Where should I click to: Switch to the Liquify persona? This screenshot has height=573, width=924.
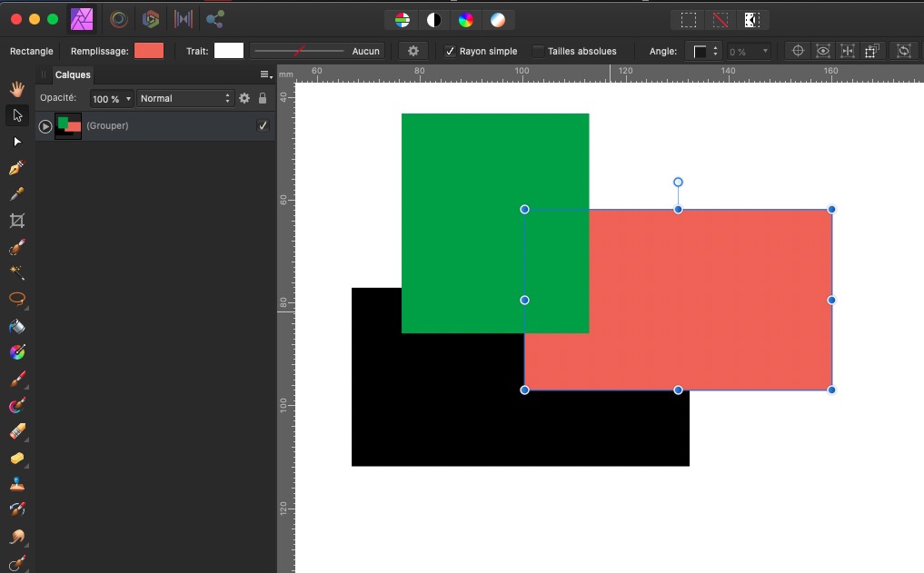[118, 19]
